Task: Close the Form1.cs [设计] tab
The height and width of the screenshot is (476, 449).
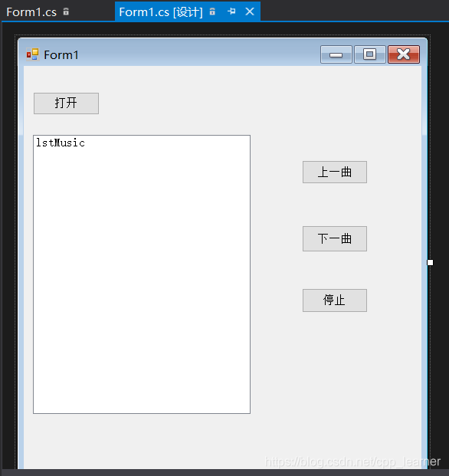Action: click(x=250, y=11)
